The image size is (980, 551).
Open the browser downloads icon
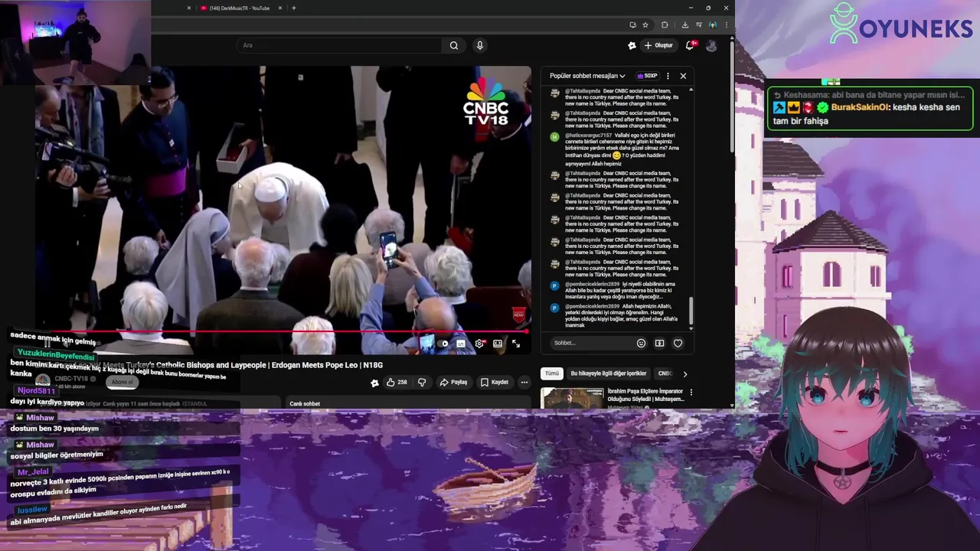pos(684,24)
